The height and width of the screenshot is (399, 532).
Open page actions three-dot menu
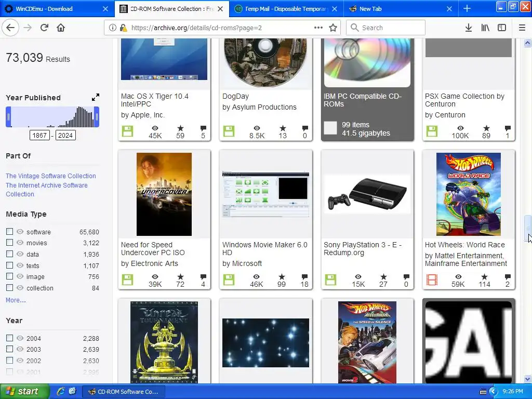click(x=318, y=28)
